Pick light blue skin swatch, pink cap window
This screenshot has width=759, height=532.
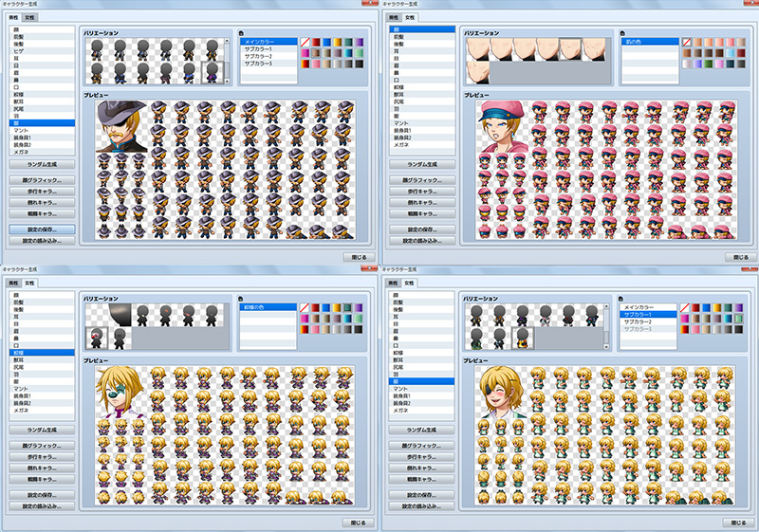coord(731,53)
